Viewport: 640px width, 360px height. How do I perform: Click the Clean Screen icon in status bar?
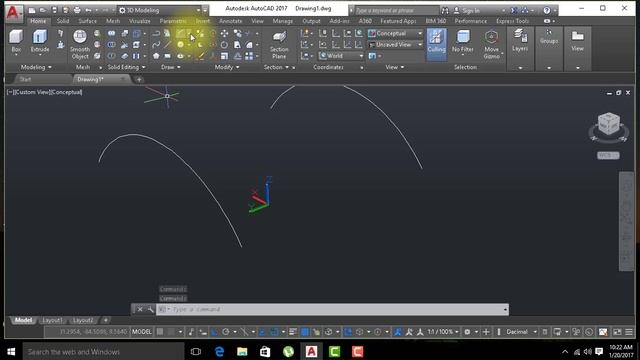point(617,332)
